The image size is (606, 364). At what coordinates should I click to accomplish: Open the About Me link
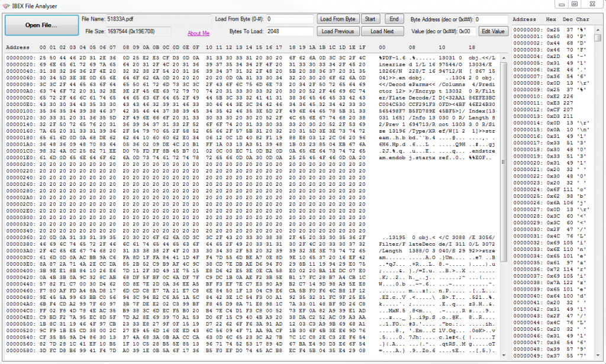click(198, 33)
